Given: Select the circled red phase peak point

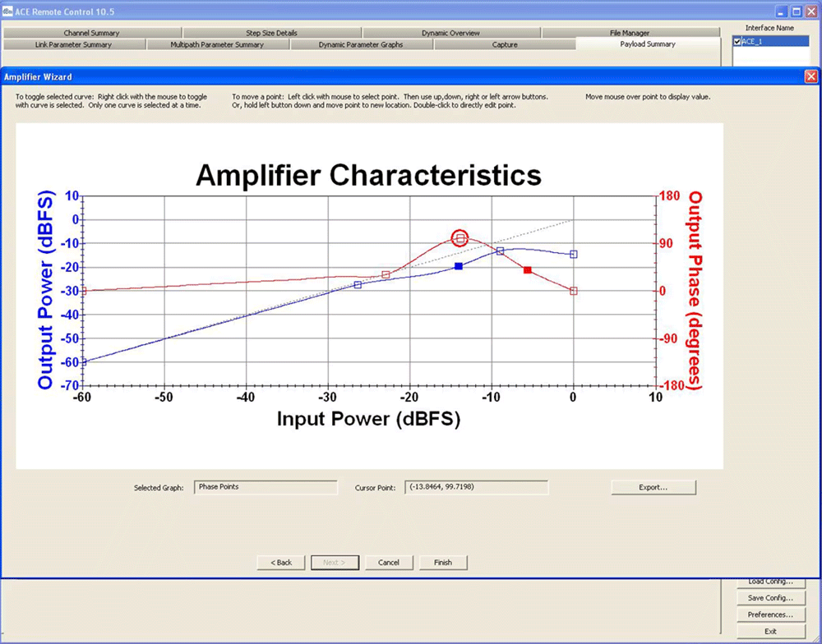Looking at the screenshot, I should 460,238.
